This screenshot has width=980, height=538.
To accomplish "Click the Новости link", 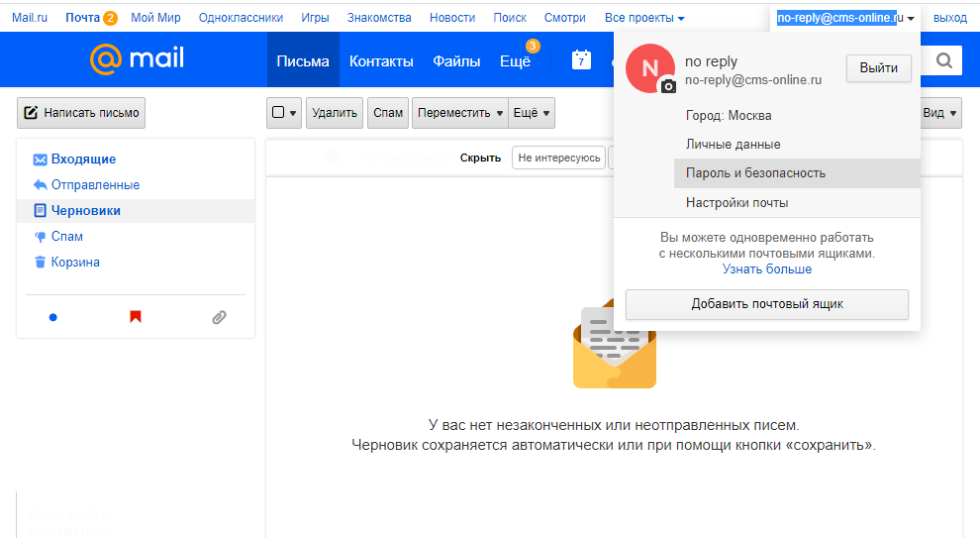I will click(451, 18).
